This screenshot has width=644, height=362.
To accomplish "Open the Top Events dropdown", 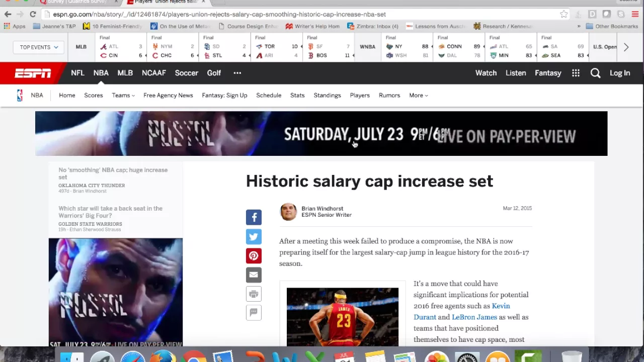I will point(39,47).
